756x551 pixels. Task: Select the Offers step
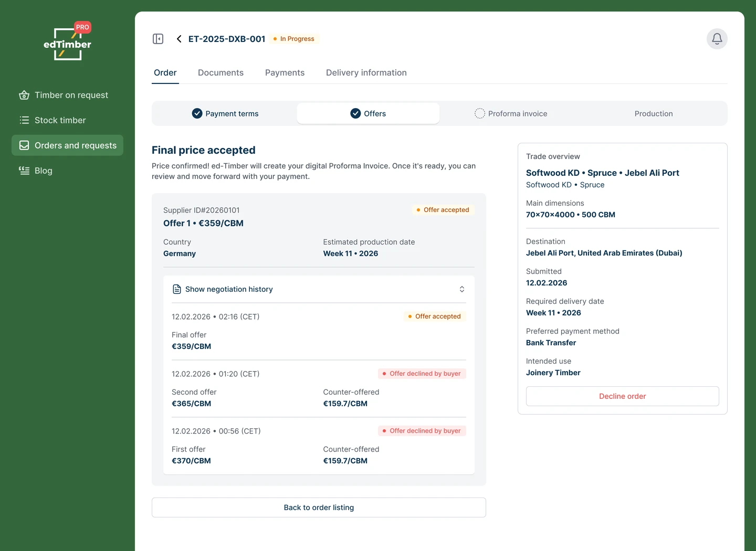368,113
